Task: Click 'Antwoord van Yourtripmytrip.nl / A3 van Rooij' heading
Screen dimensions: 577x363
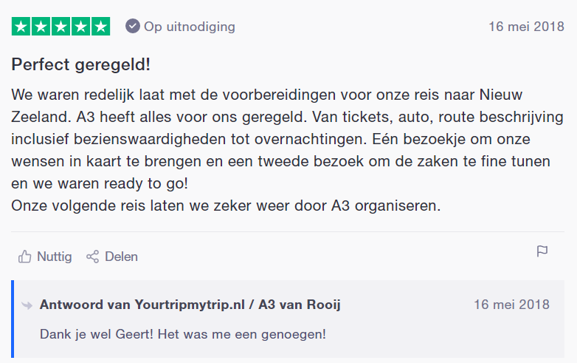Action: click(x=190, y=304)
